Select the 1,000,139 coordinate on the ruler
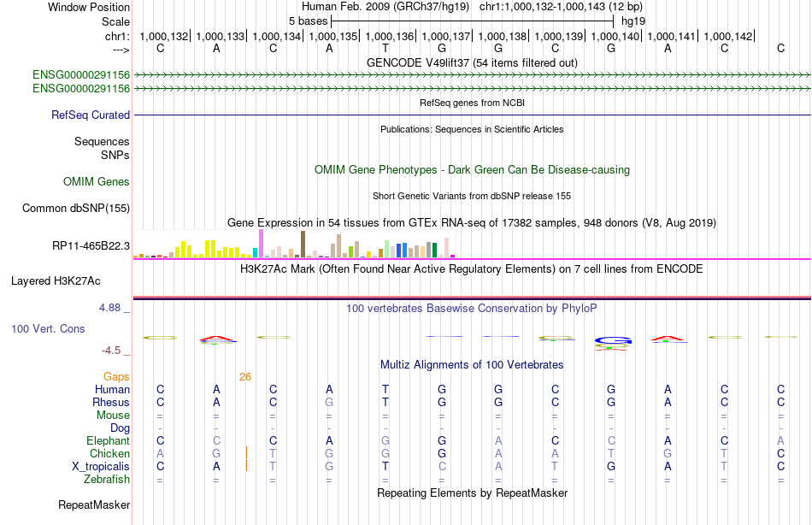Image resolution: width=812 pixels, height=525 pixels. [x=559, y=36]
